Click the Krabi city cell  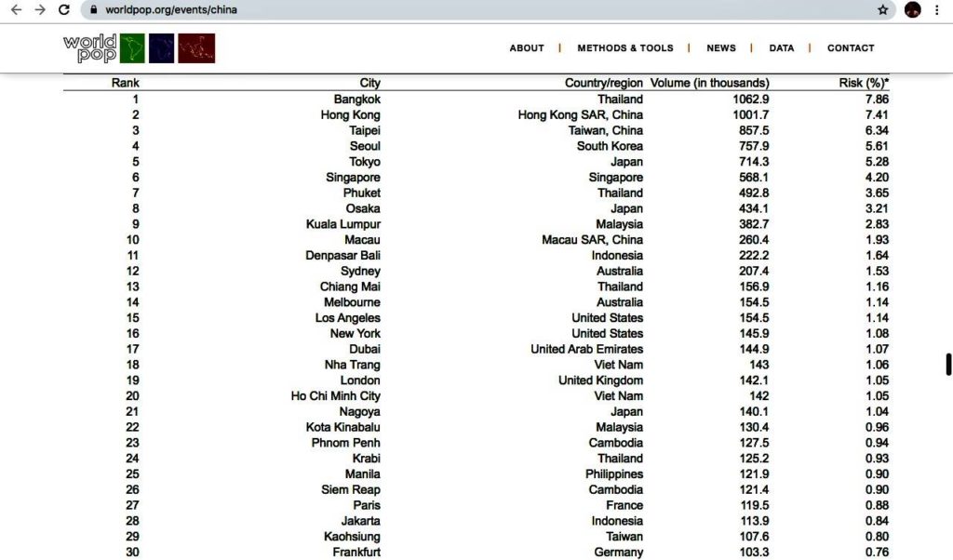click(367, 459)
